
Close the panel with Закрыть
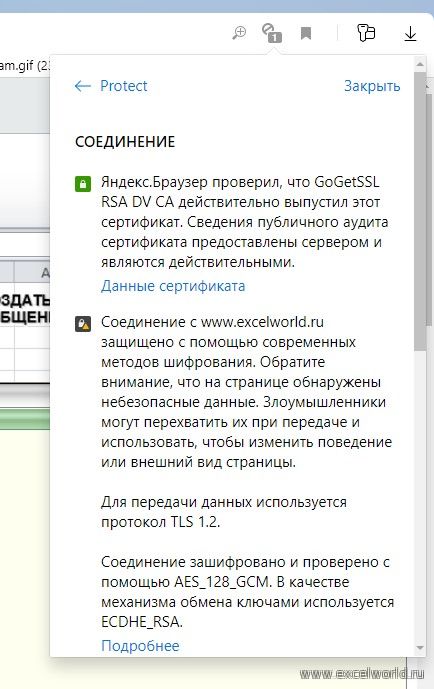pos(372,86)
